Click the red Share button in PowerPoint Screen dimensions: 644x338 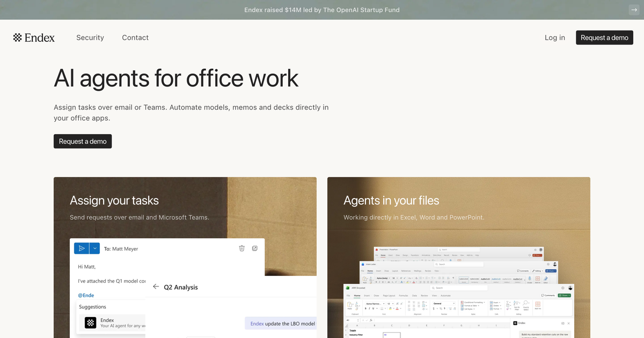coord(537,255)
